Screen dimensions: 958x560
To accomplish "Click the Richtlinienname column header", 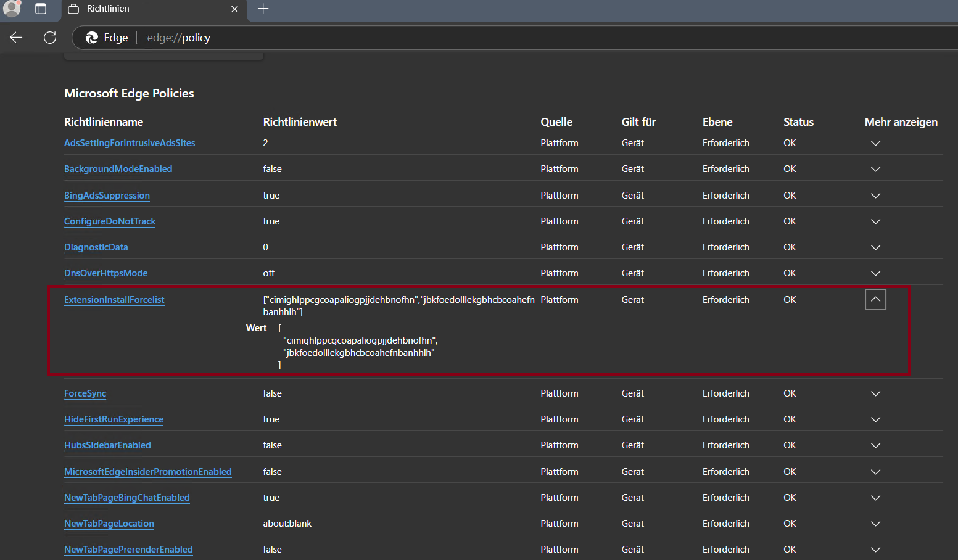I will (104, 122).
